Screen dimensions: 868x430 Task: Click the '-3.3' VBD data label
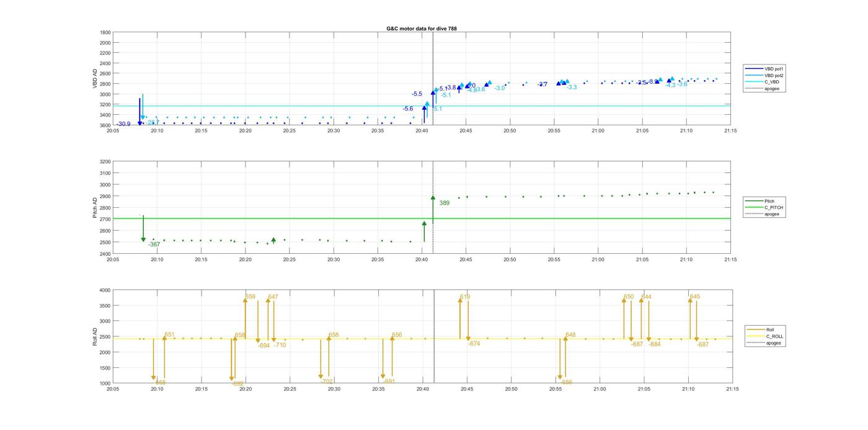572,87
